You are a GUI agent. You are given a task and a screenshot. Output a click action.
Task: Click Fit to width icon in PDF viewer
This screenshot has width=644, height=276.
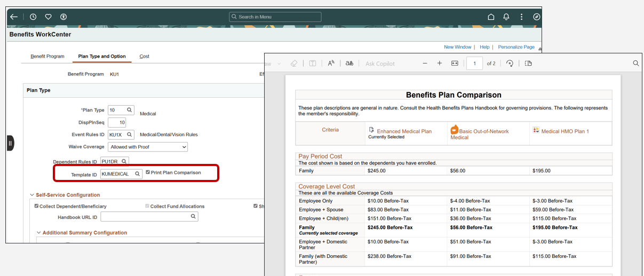click(455, 63)
